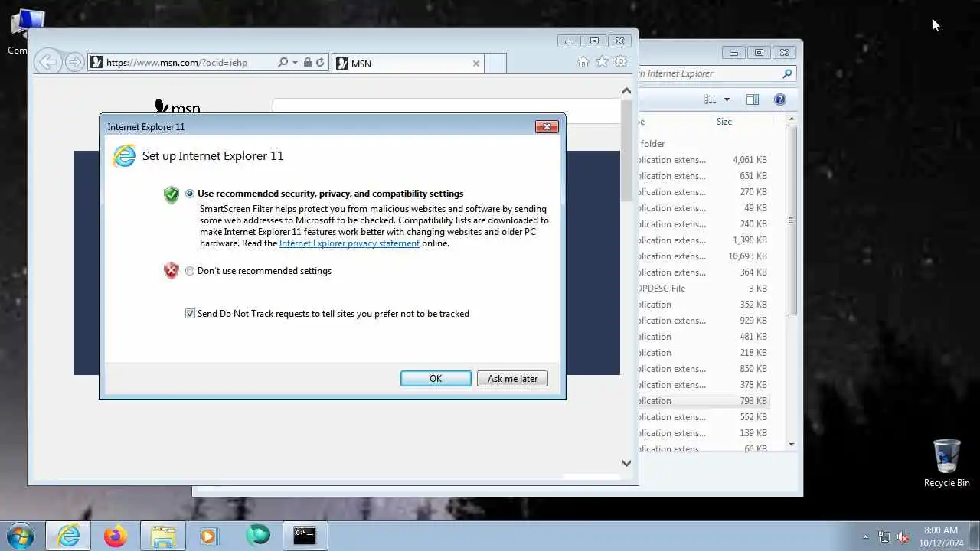Launch Firefox from the taskbar

116,536
